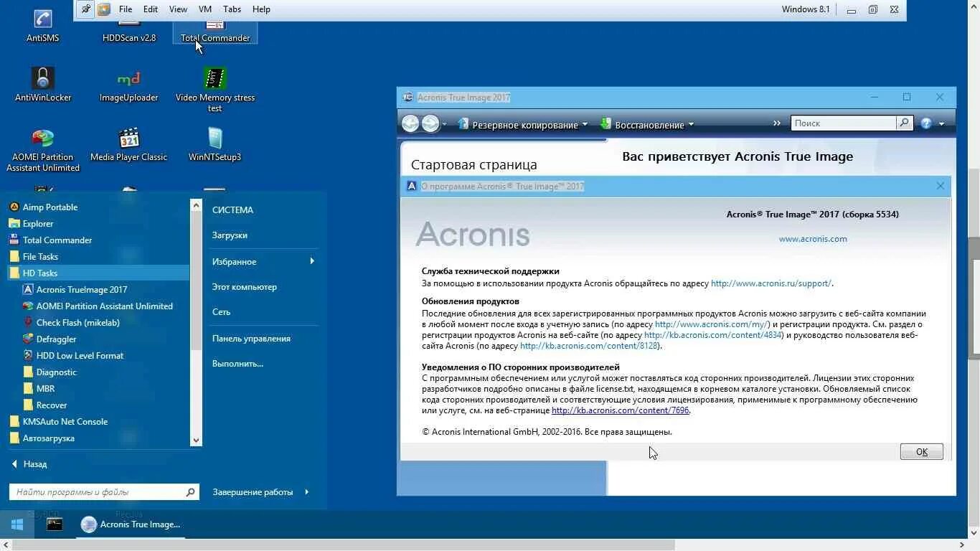Click the Start menu search magnifier
This screenshot has height=551, width=980.
pyautogui.click(x=190, y=492)
